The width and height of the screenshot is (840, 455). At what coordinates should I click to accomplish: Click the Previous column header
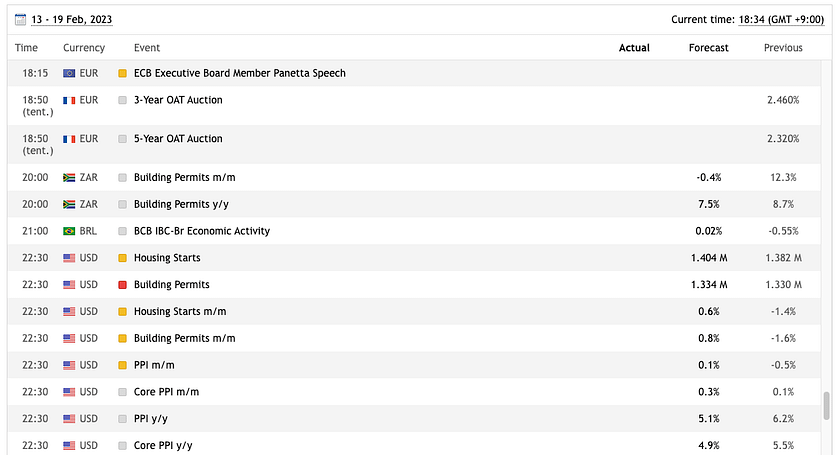783,48
